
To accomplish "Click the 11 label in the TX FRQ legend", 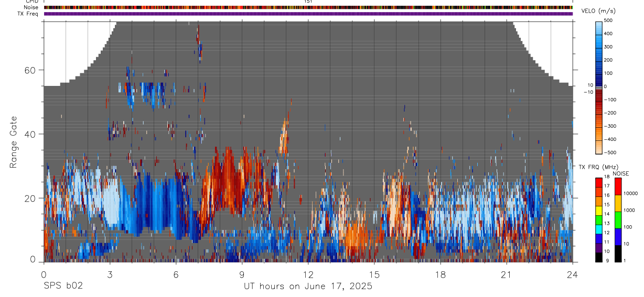I will 607,243.
